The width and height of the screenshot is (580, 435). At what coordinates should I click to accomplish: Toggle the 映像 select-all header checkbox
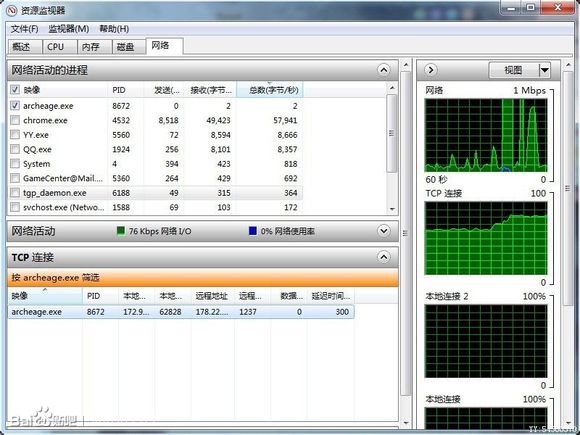(15, 90)
